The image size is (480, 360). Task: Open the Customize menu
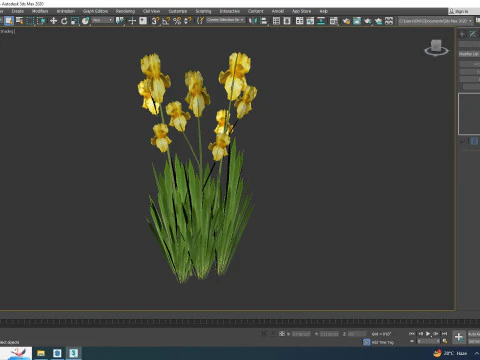point(178,11)
